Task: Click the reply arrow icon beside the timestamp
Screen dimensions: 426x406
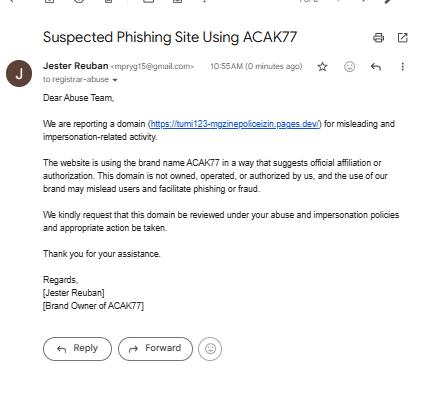Action: pos(376,67)
